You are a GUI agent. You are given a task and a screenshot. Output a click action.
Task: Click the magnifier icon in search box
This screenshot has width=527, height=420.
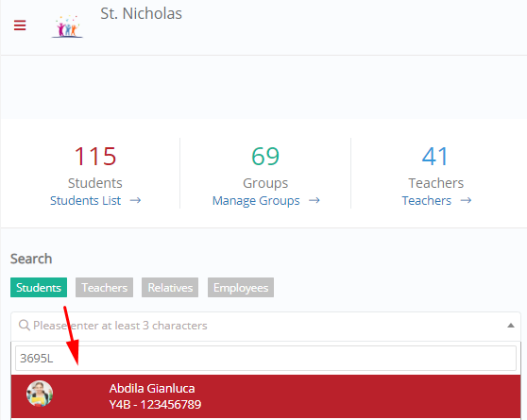click(x=25, y=326)
